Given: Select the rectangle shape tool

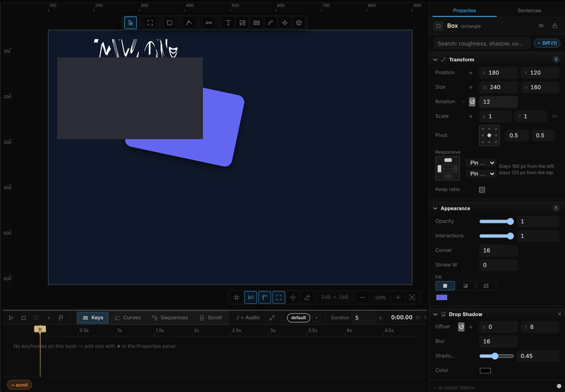Looking at the screenshot, I should click(169, 23).
